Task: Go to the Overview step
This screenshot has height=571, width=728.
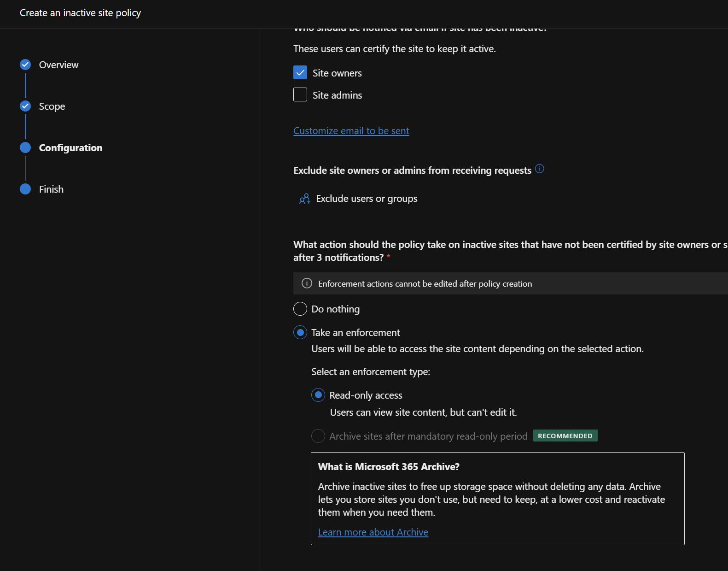Action: tap(59, 65)
